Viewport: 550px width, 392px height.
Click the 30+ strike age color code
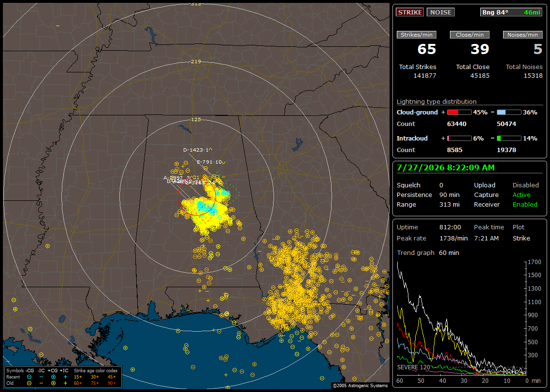pyautogui.click(x=95, y=377)
